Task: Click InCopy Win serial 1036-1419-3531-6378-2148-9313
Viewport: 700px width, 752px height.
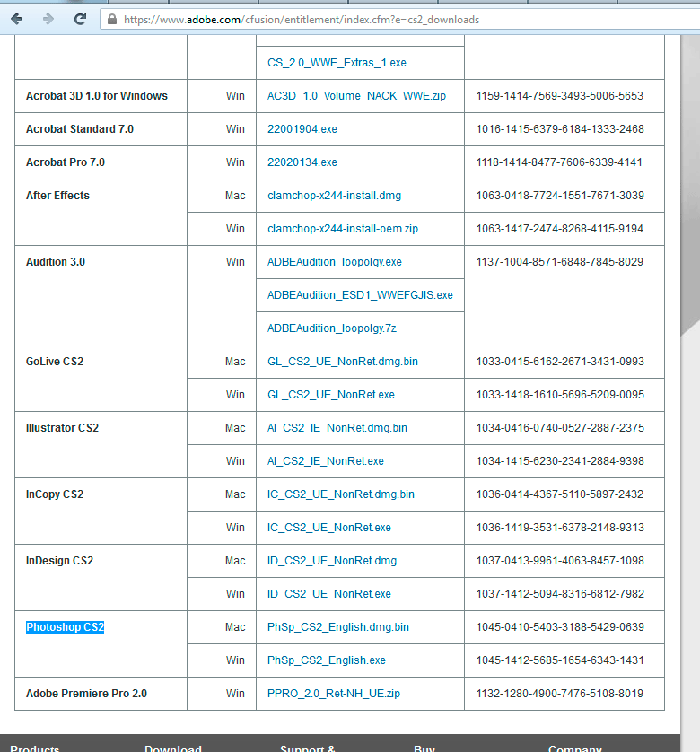Action: tap(560, 528)
